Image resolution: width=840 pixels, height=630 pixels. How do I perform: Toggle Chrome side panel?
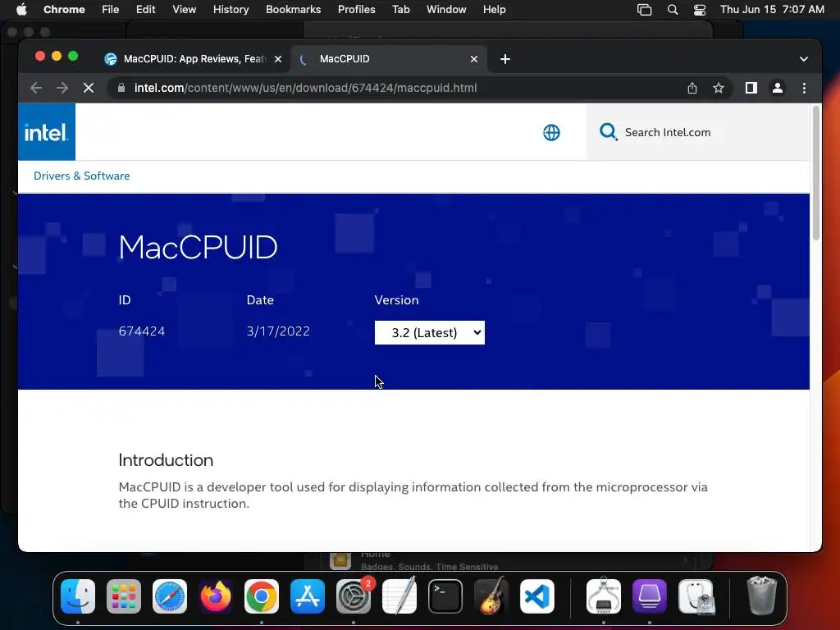(751, 88)
